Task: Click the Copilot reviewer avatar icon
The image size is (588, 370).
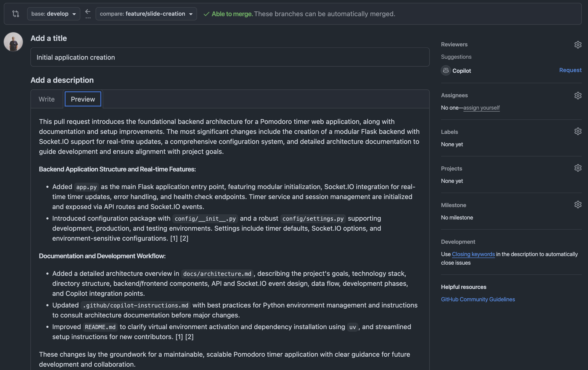Action: (446, 71)
